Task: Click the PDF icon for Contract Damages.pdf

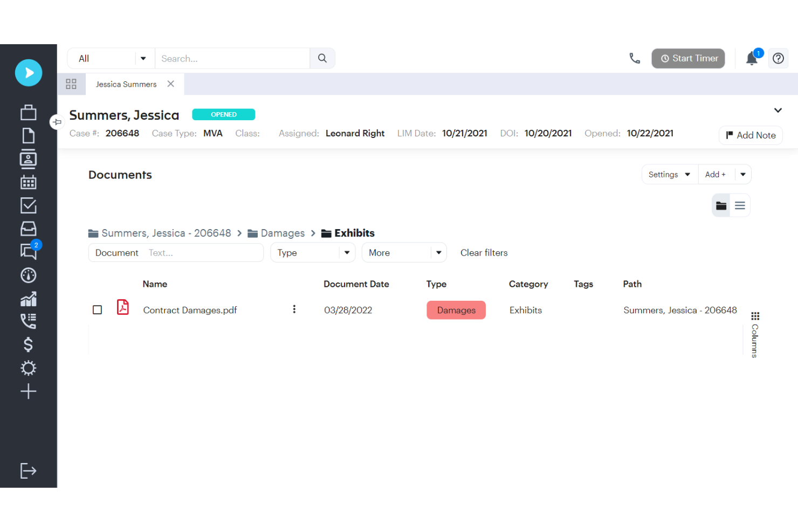Action: click(x=123, y=307)
